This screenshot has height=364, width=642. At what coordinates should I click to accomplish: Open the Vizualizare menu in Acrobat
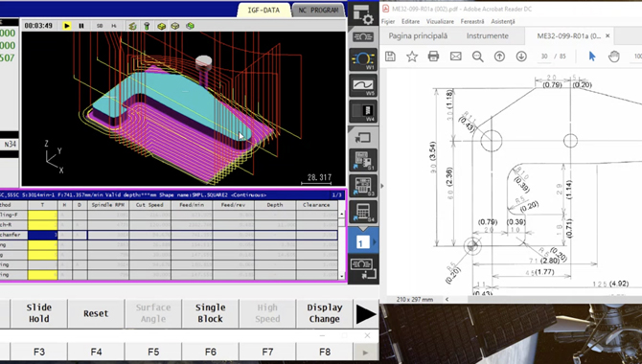pos(440,21)
